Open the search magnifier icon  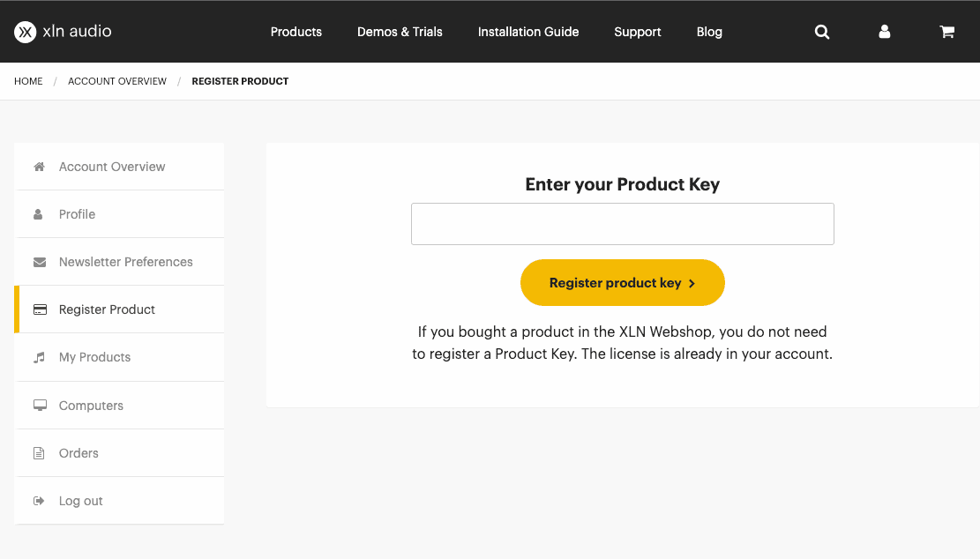coord(822,32)
